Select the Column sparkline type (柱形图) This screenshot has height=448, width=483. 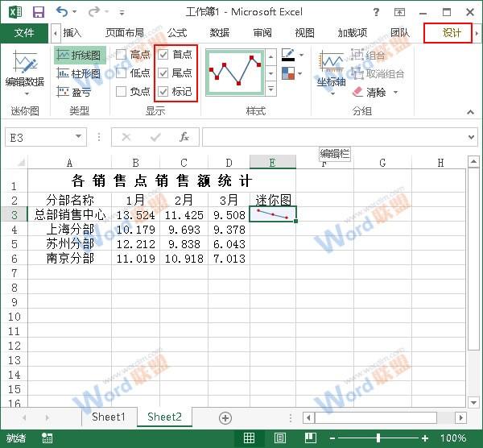coord(79,73)
